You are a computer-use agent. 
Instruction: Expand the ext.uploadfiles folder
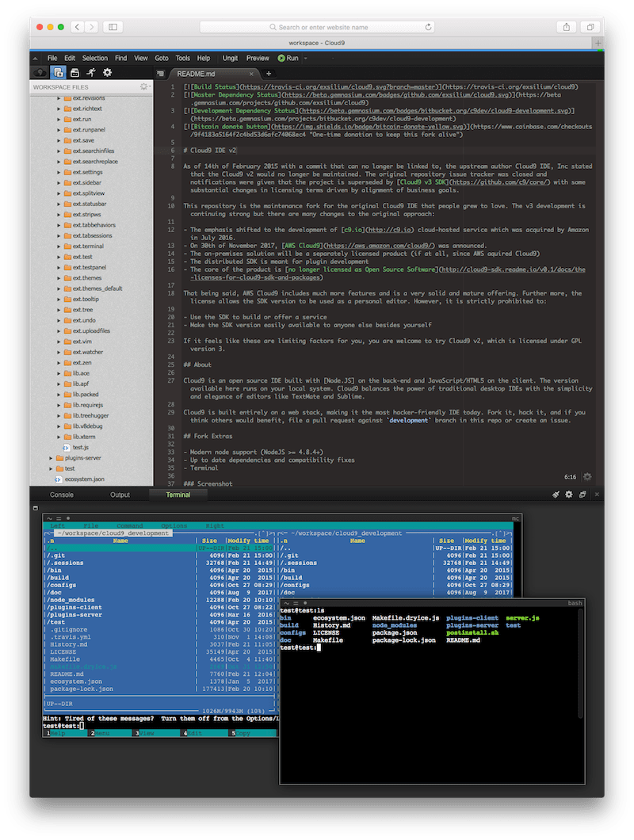[x=59, y=330]
